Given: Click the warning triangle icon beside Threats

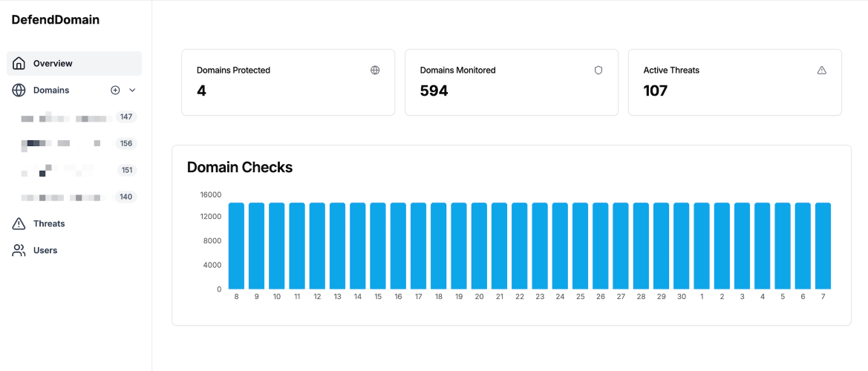Looking at the screenshot, I should (x=19, y=223).
